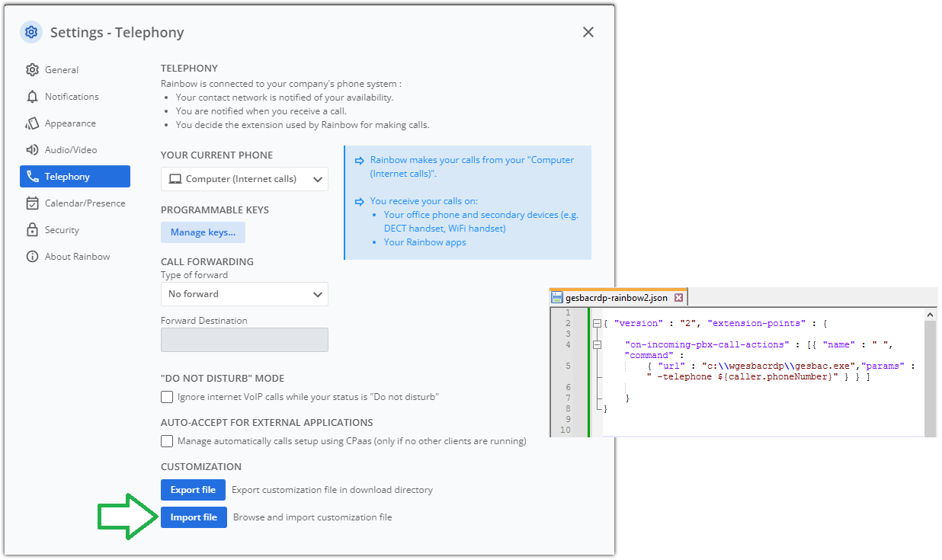Viewport: 942px width, 560px height.
Task: Click the General gear icon in sidebar
Action: coord(32,70)
